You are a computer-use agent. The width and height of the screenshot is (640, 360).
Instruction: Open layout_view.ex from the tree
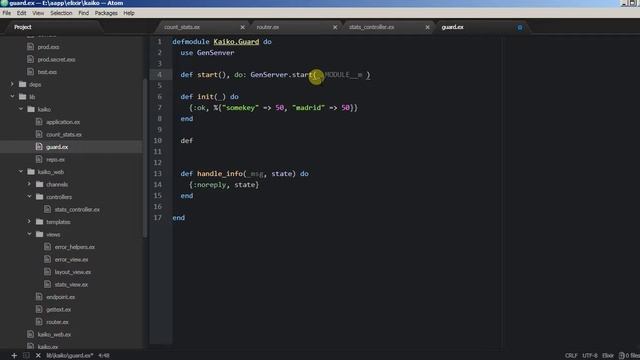[73, 272]
